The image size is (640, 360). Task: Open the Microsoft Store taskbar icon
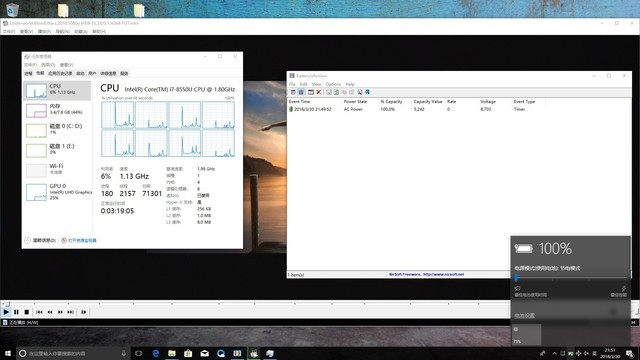[188, 353]
